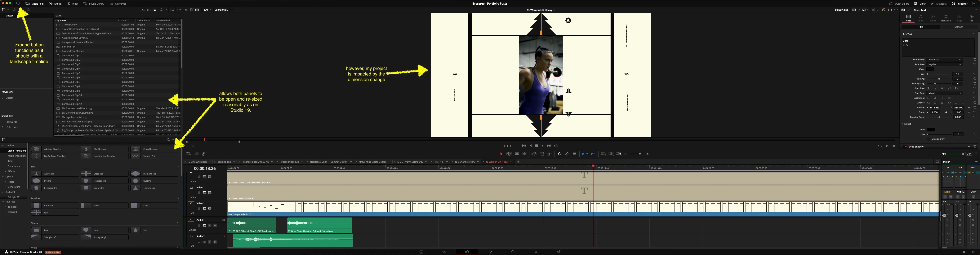The width and height of the screenshot is (980, 255).
Task: Toggle loop playback
Action: 556,146
